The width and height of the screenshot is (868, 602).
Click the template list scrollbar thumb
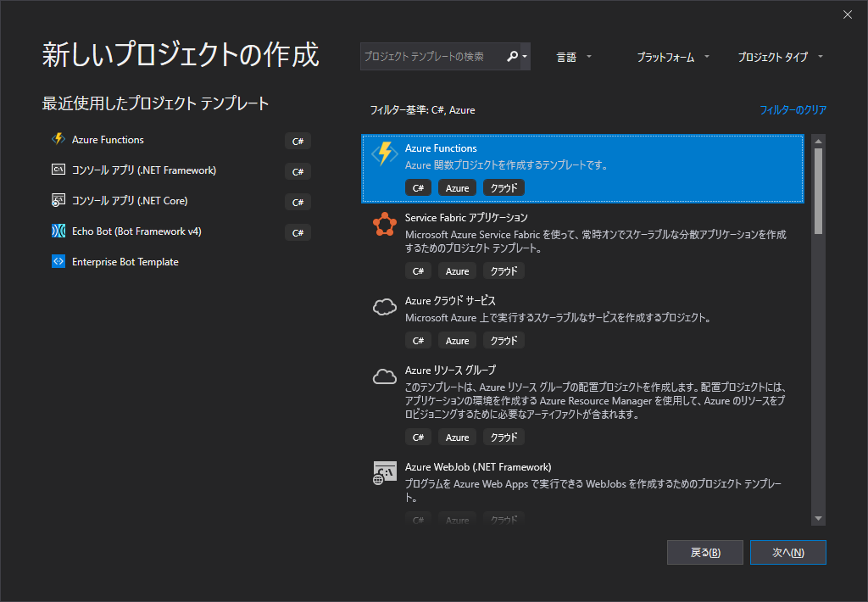[818, 191]
